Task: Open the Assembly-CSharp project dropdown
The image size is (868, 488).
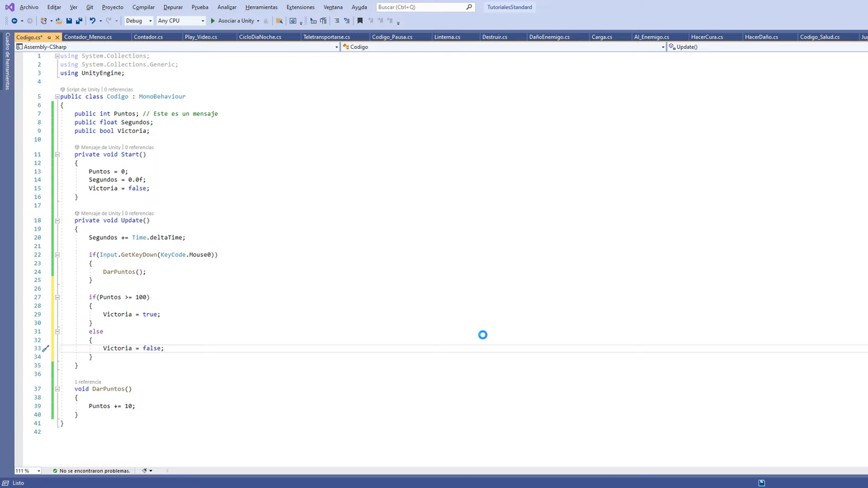Action: pyautogui.click(x=177, y=47)
